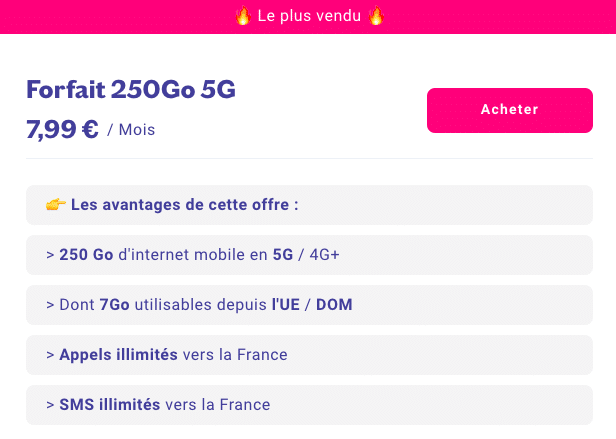Click the fire emoji before "Le plus vendu"
Screen dimensions: 616x439
click(241, 16)
